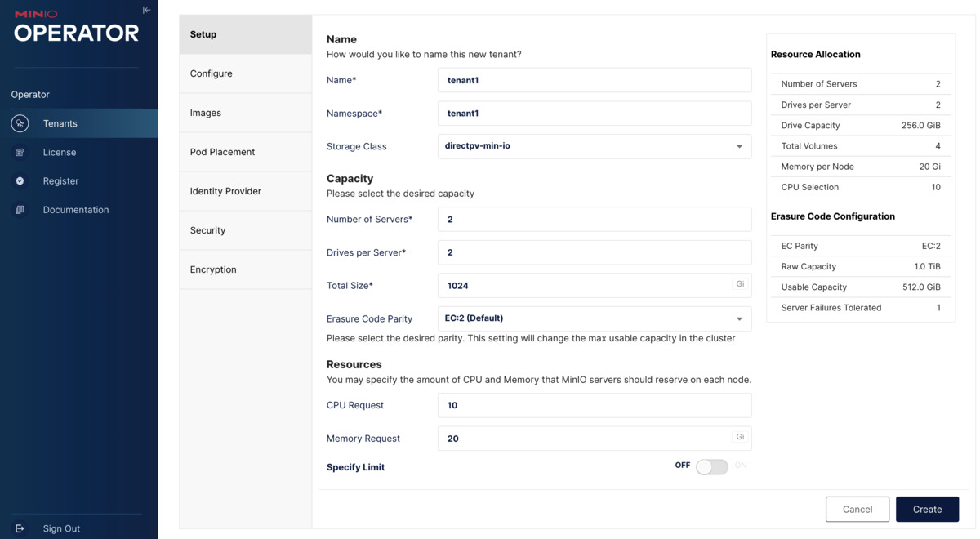
Task: Click the Resource Allocation heading
Action: (815, 54)
